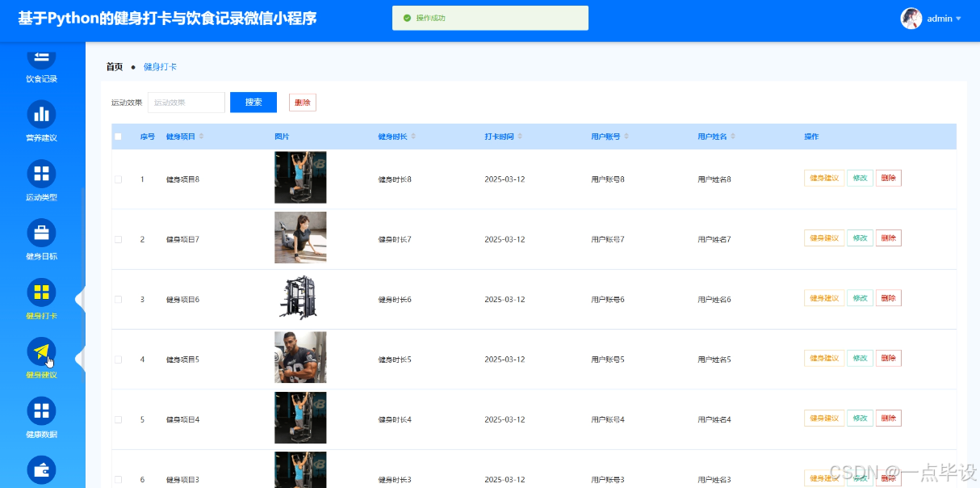Check the box for row 健身项目8
The width and height of the screenshot is (980, 488).
(118, 179)
